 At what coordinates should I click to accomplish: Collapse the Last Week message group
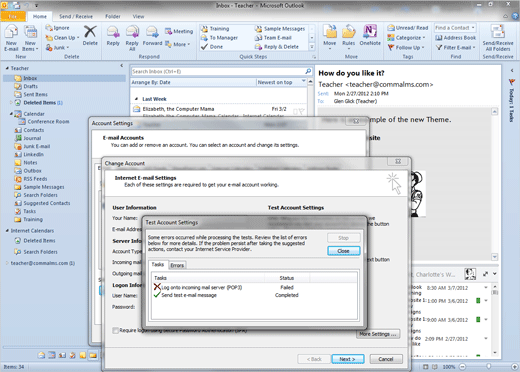coord(136,99)
